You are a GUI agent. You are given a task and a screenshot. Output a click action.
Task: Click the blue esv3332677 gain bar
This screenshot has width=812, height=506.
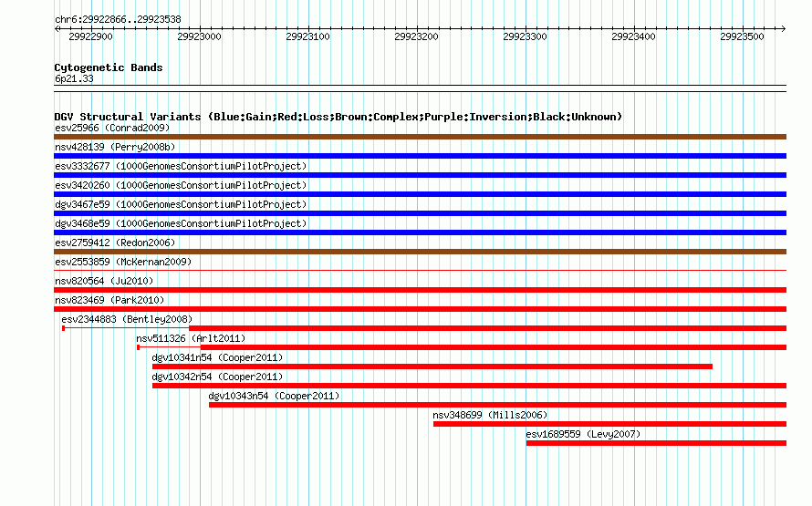(x=420, y=175)
